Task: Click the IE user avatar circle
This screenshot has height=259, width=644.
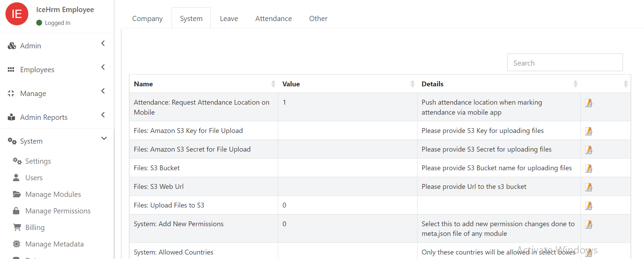Action: [x=17, y=14]
